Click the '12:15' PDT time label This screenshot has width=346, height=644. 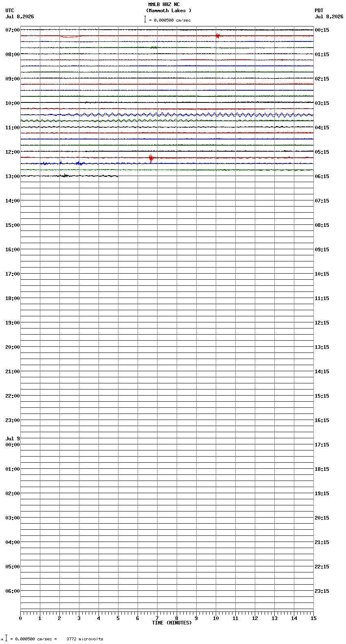click(322, 323)
